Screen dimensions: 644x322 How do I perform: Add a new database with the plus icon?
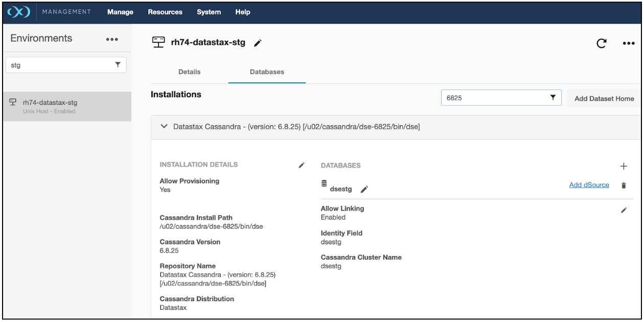tap(624, 166)
